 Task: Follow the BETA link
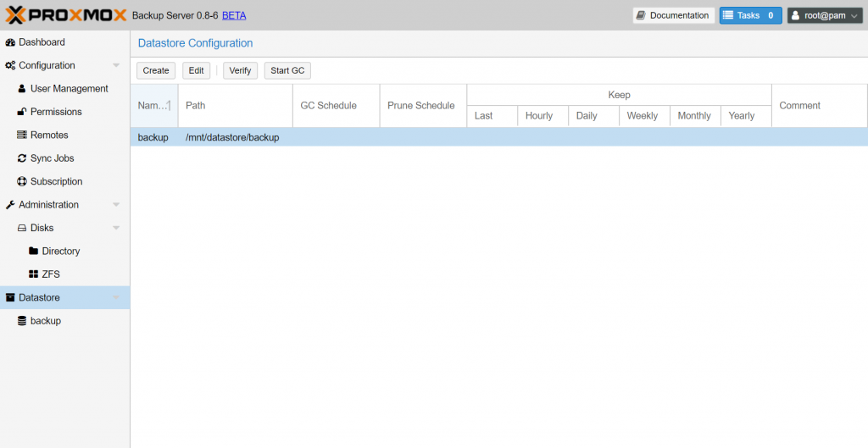click(x=234, y=15)
